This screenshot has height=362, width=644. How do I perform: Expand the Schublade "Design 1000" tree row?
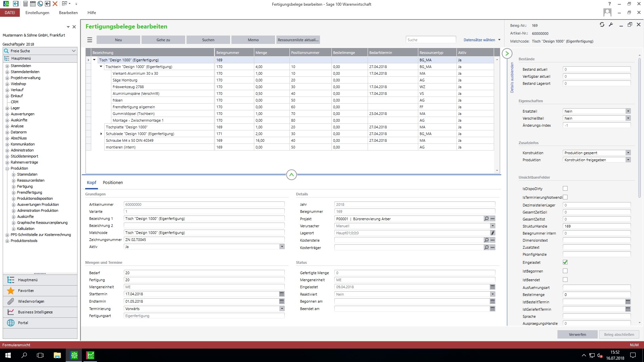(101, 134)
